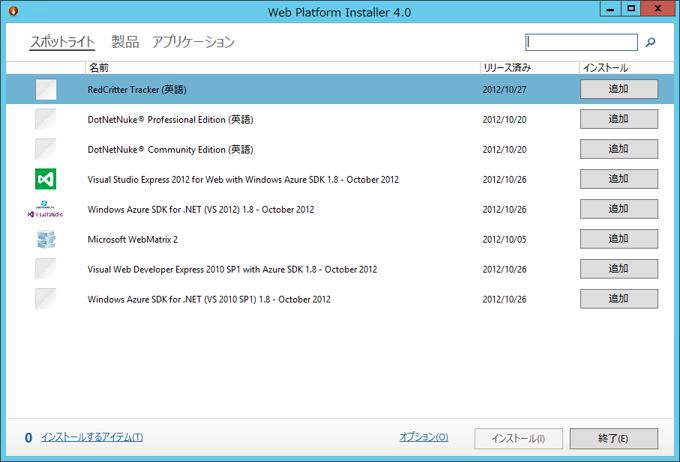The height and width of the screenshot is (462, 680).
Task: Select Windows Azure SDK (VS 2010 SP1) text
Action: 209,299
